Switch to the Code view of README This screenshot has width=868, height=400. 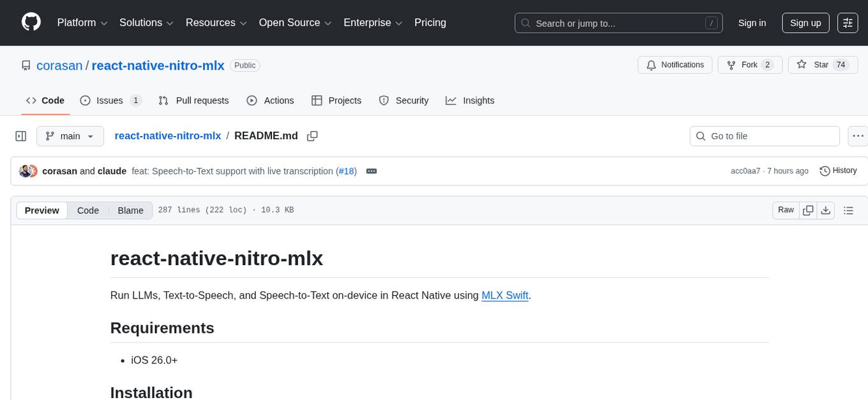(x=87, y=210)
